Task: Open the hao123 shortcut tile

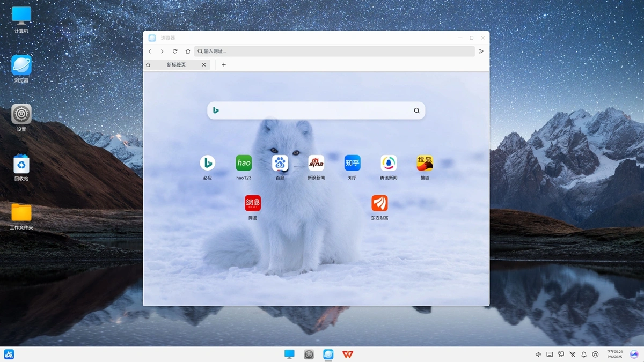Action: click(244, 163)
